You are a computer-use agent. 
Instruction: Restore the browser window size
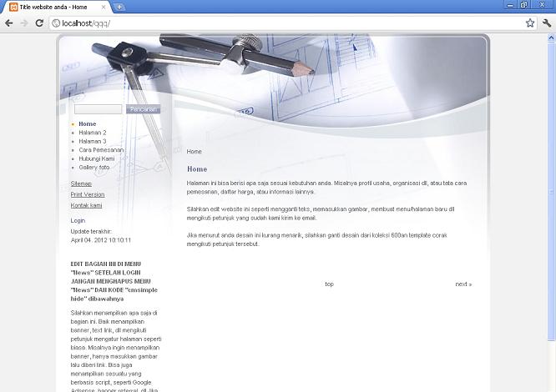pyautogui.click(x=523, y=5)
